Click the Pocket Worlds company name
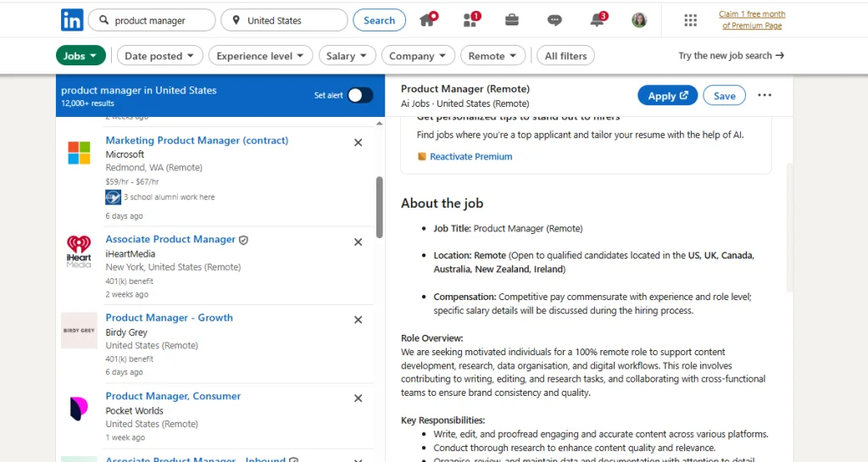This screenshot has width=868, height=462. [135, 410]
